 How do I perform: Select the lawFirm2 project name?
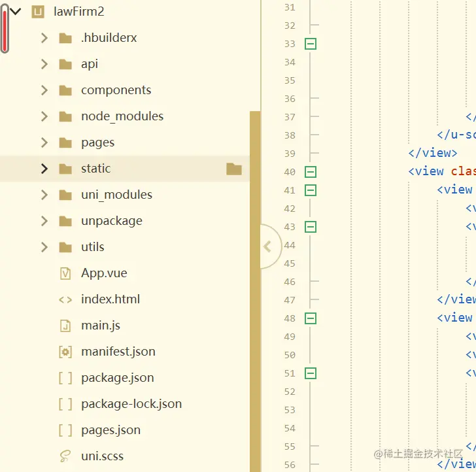click(79, 12)
